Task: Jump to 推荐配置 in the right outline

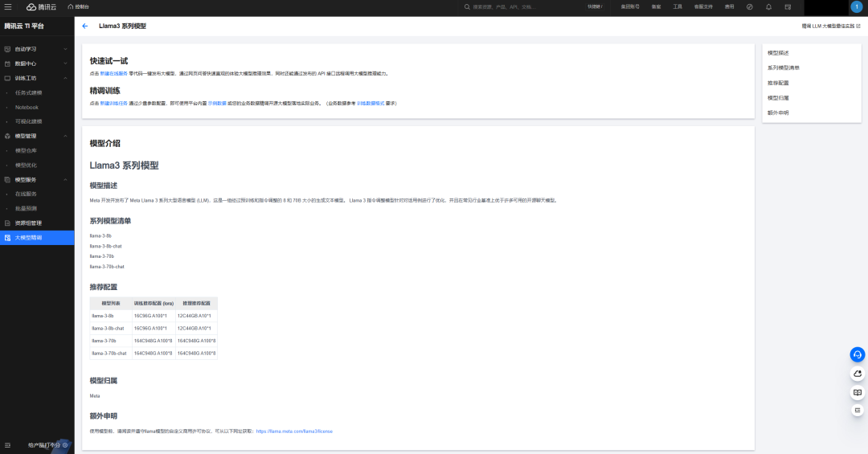Action: [778, 83]
